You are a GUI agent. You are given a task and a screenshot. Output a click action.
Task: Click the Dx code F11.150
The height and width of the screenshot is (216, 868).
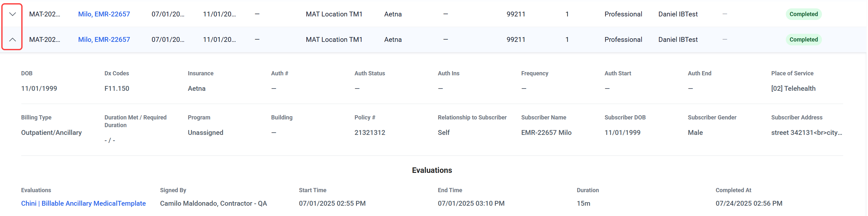tap(117, 89)
